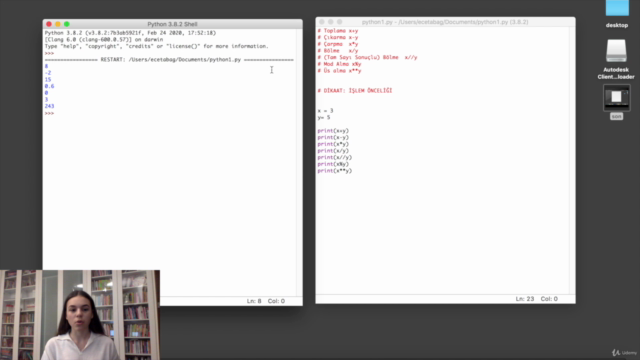Viewport: 640px width, 360px height.
Task: Place the cursor on the 'y= 5' line
Action: click(x=324, y=117)
